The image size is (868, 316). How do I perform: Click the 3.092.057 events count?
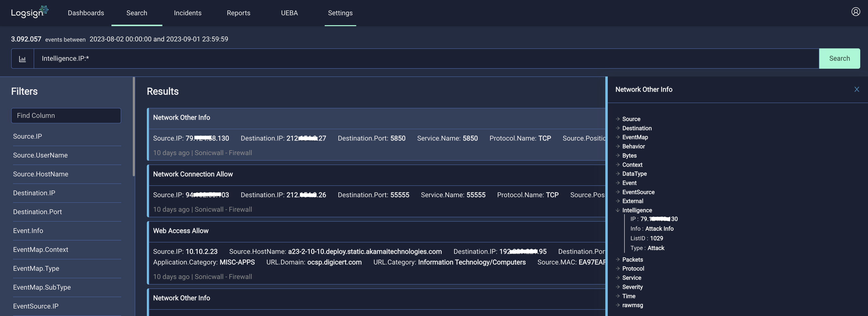pos(26,39)
